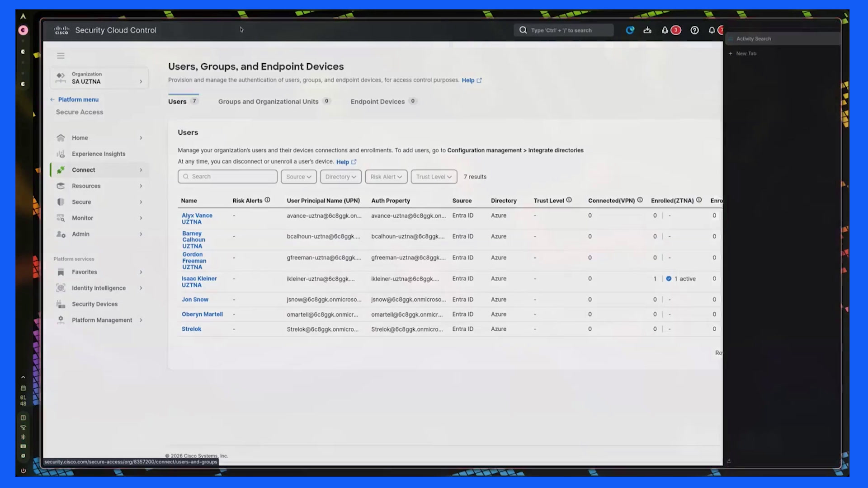The image size is (868, 488).
Task: Click the users Search field
Action: 227,177
